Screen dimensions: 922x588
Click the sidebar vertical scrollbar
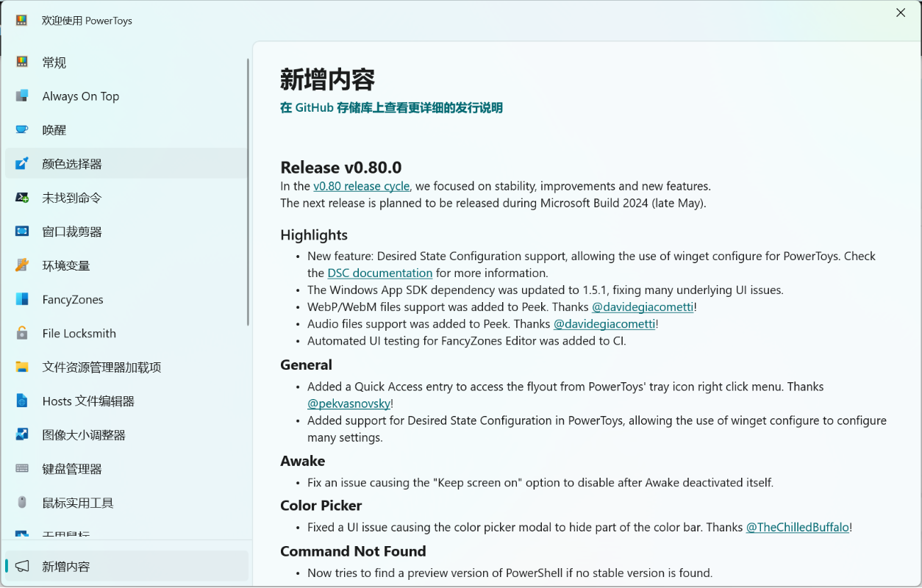click(248, 191)
